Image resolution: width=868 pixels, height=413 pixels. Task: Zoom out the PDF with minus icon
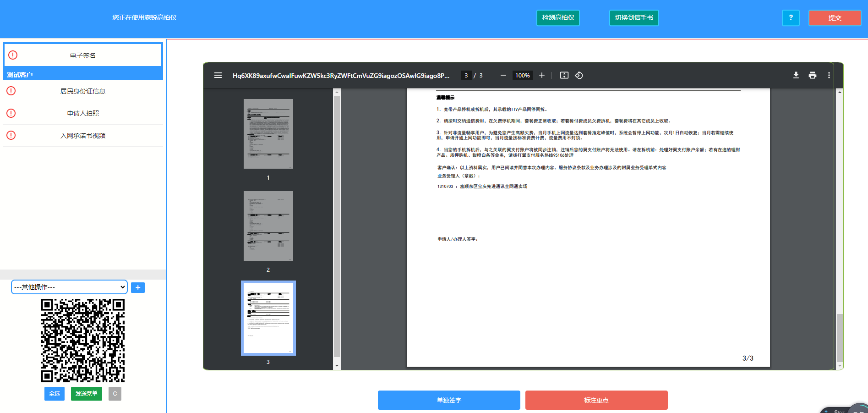pos(503,75)
